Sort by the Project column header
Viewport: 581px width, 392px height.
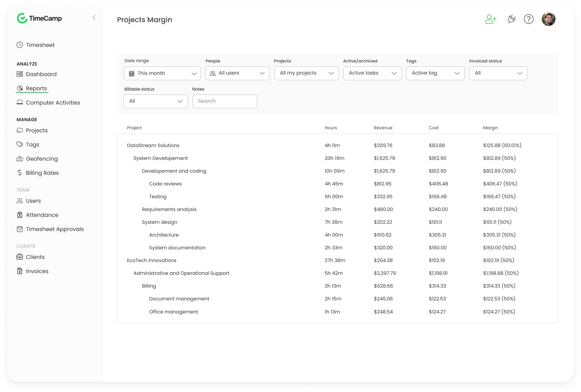(135, 128)
